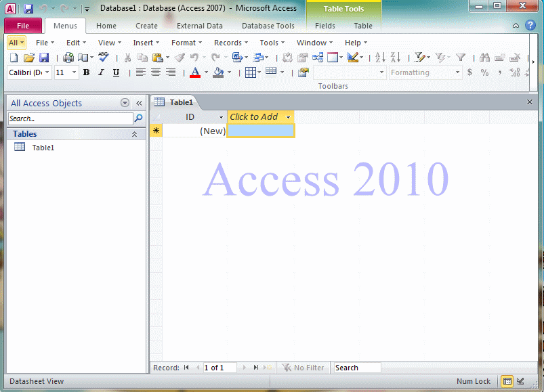Click the blue Help question mark icon
Screen dimensions: 544x392
(530, 25)
